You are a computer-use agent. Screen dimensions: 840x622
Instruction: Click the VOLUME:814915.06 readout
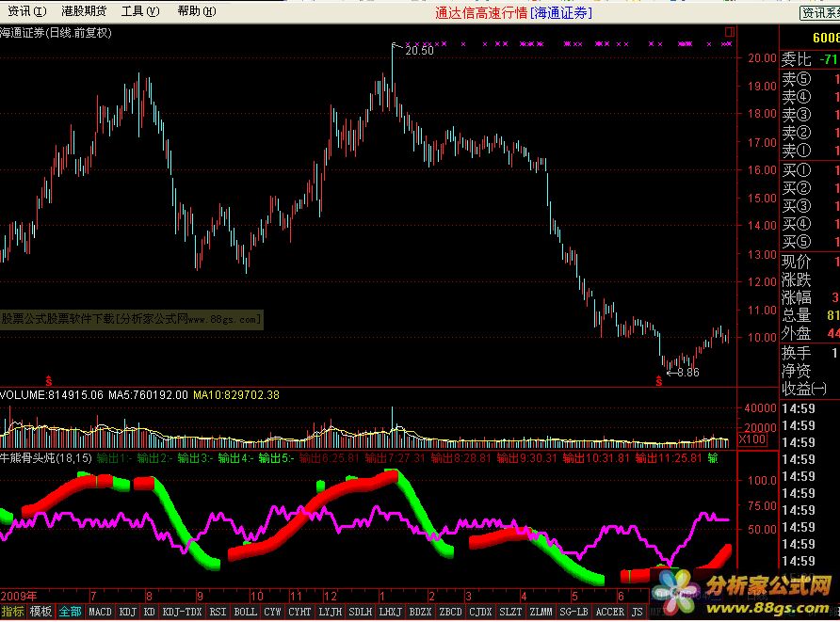(52, 395)
